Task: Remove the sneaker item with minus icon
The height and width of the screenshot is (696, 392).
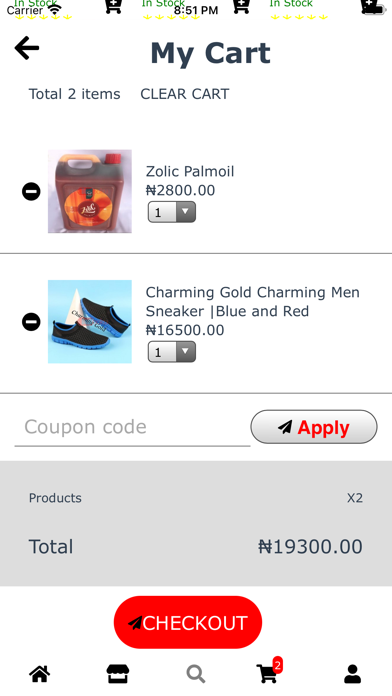Action: 31,322
